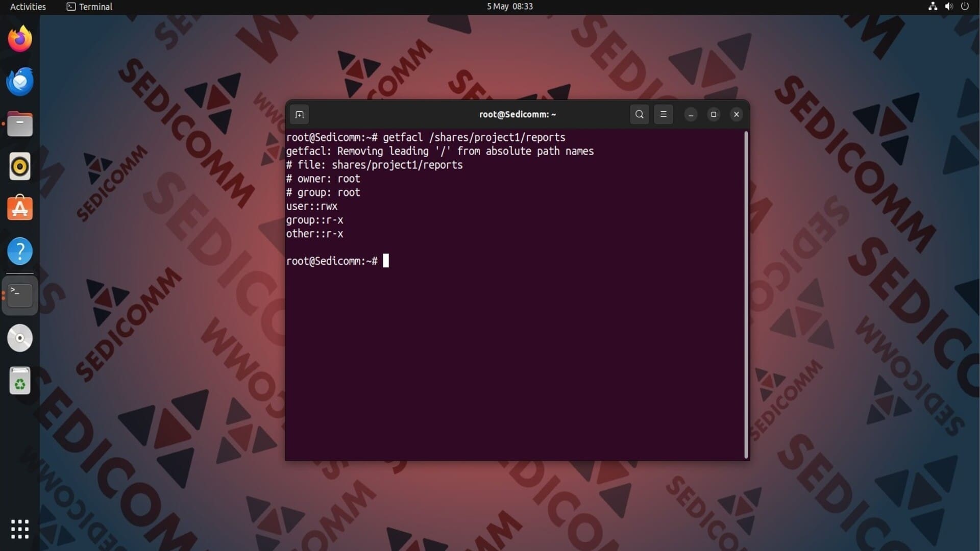Open the Files manager
This screenshot has height=551, width=980.
coord(20,124)
